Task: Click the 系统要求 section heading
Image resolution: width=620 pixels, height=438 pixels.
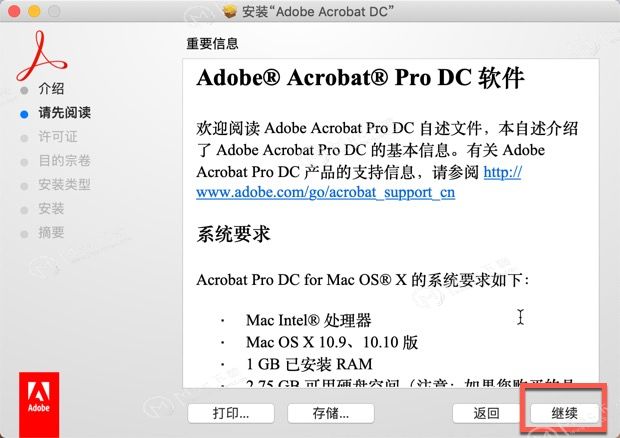Action: 233,234
